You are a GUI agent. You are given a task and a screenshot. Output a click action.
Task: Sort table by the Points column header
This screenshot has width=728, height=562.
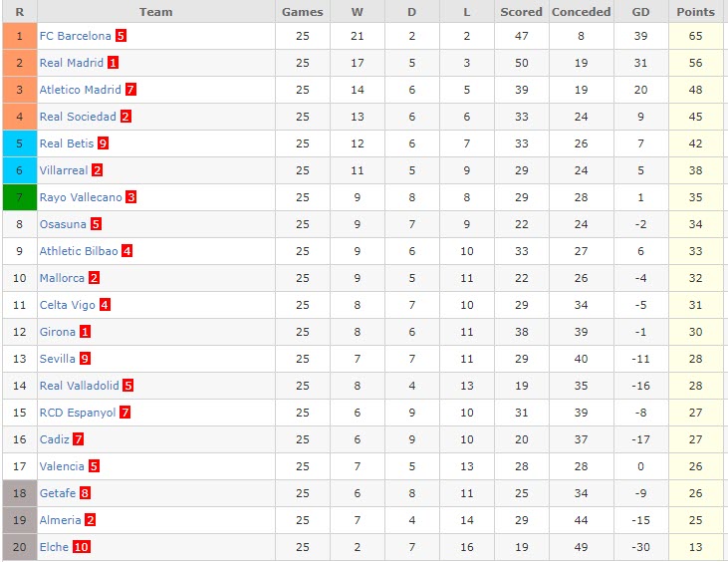point(695,12)
